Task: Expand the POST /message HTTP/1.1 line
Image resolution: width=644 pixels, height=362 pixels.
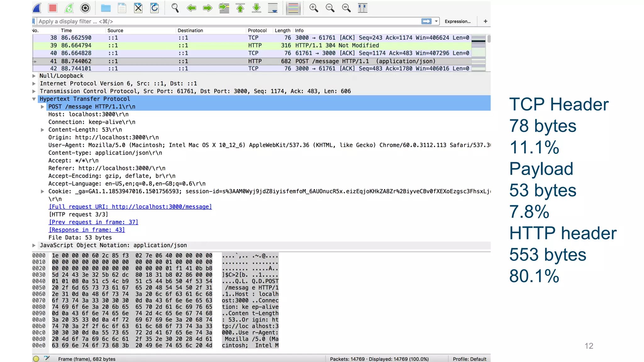Action: [x=42, y=107]
